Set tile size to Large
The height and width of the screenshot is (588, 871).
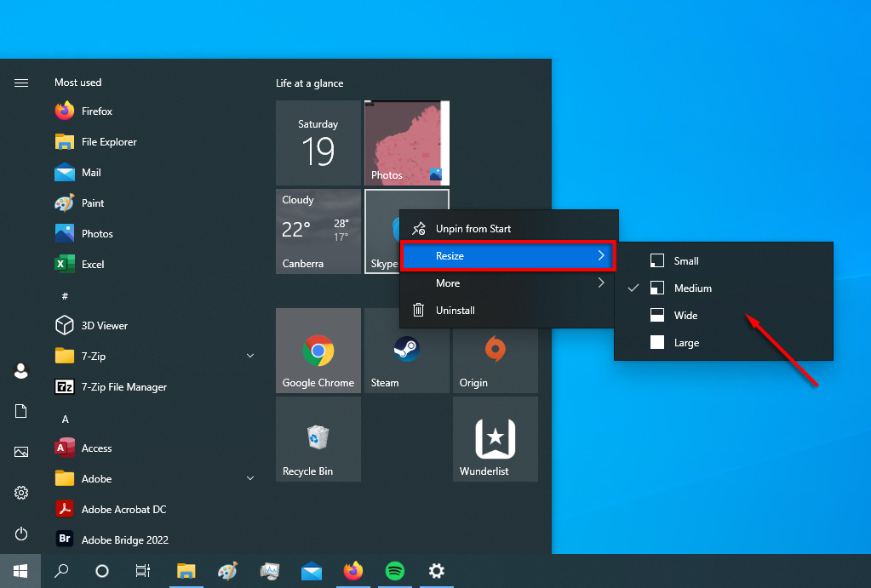685,343
